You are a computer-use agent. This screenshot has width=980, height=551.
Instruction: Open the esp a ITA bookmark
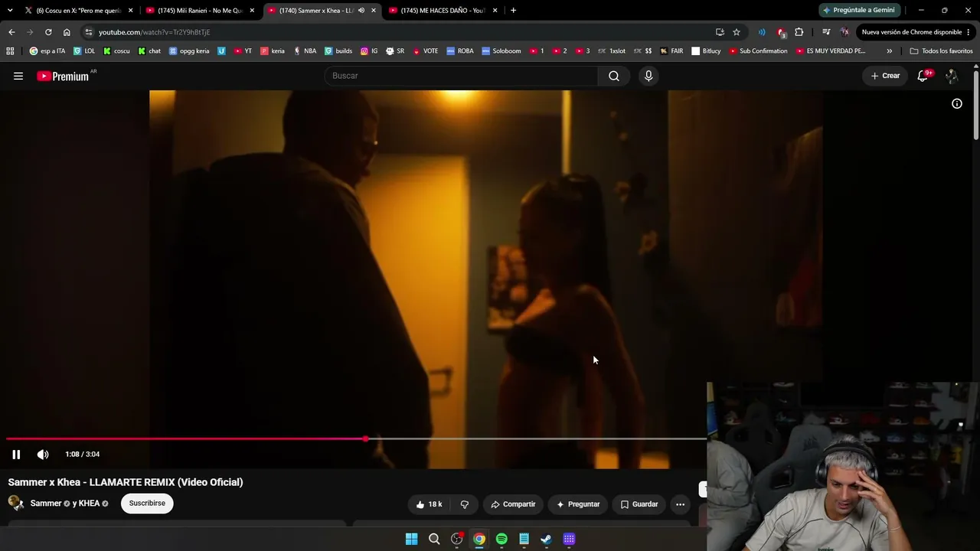(47, 51)
